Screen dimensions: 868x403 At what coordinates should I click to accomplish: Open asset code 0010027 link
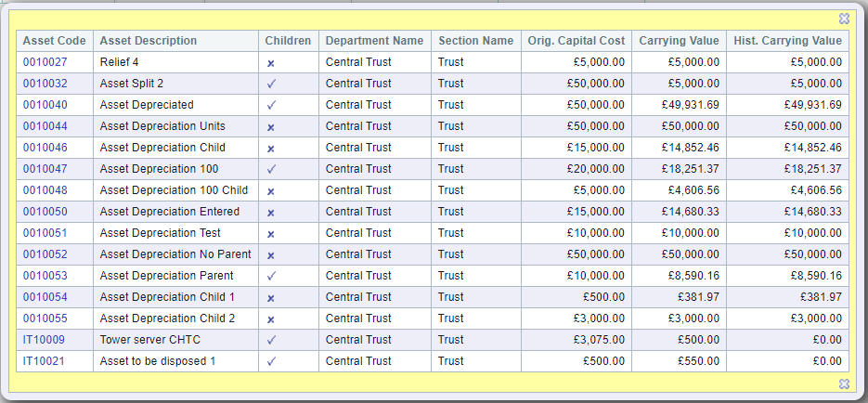pos(45,62)
